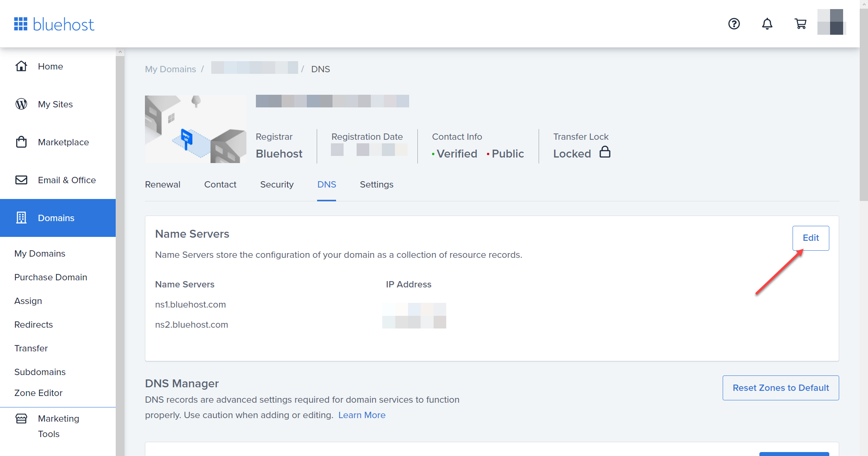The image size is (868, 456).
Task: Edit the Name Servers
Action: pyautogui.click(x=810, y=238)
